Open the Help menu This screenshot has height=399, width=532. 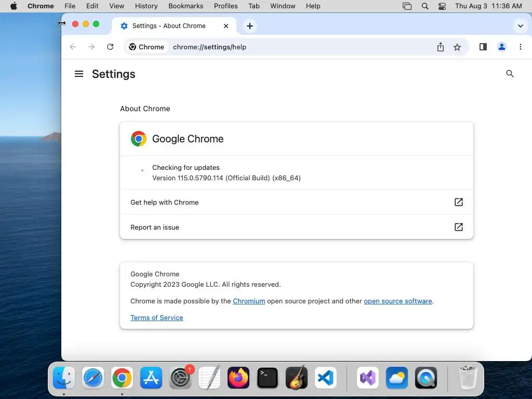coord(313,6)
